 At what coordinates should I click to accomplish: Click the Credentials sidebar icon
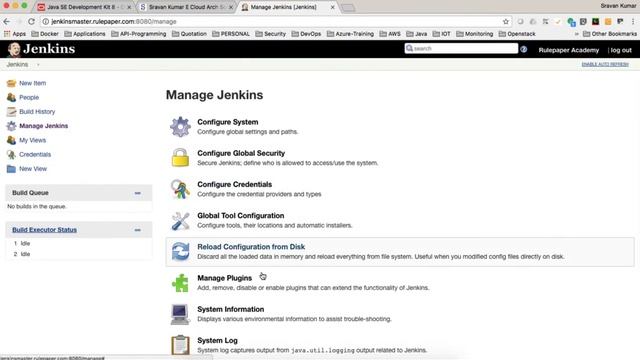point(11,155)
